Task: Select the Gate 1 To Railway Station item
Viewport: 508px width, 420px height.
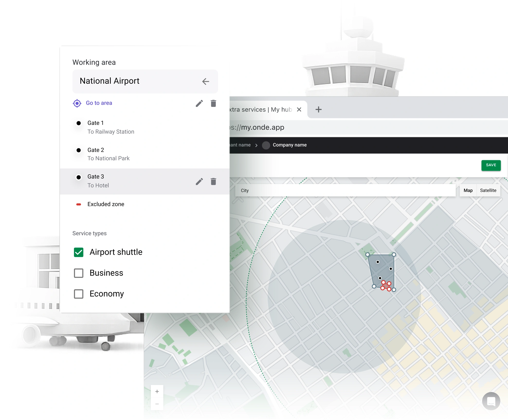Action: point(111,127)
